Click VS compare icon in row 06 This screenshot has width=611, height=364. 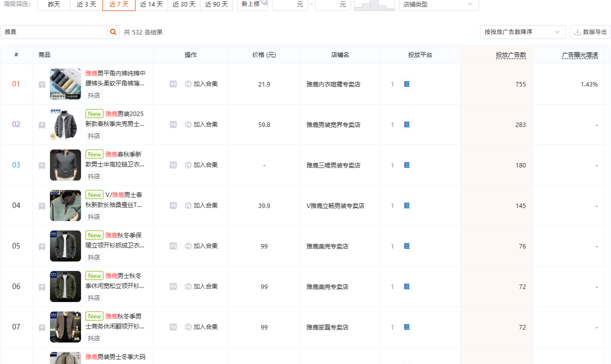click(173, 286)
